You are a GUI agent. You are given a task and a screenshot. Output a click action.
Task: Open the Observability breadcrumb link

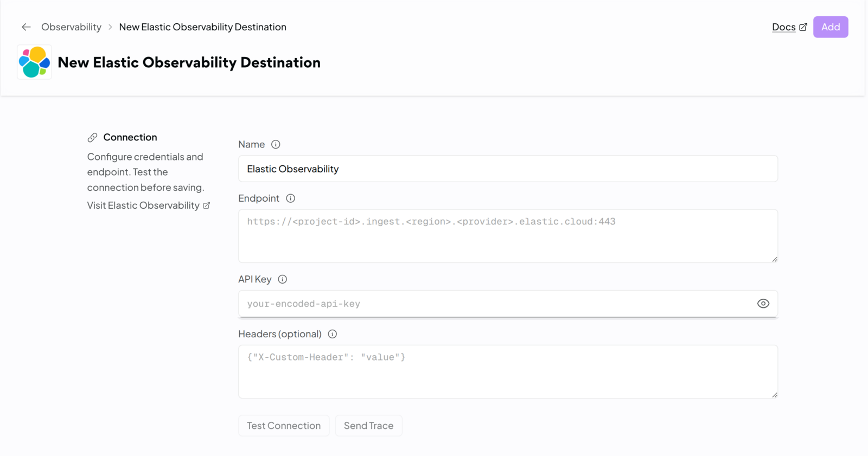point(71,27)
